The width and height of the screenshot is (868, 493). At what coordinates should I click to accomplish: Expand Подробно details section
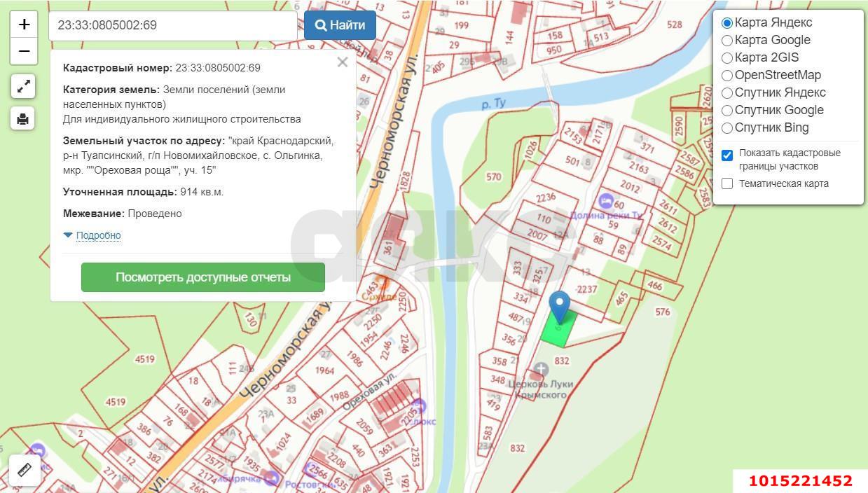click(98, 235)
